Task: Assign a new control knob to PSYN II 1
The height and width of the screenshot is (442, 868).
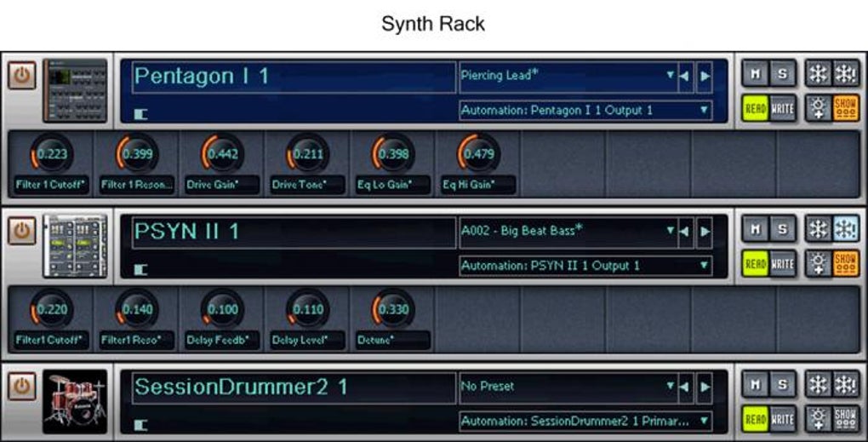Action: [x=818, y=264]
